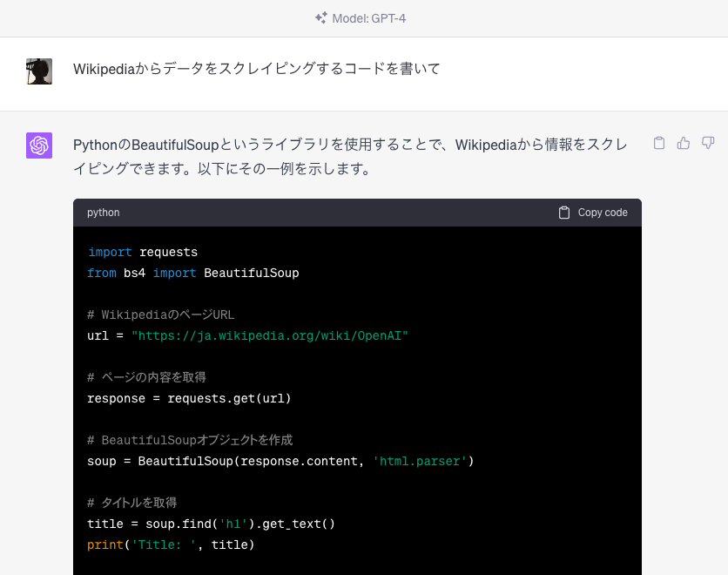Click the ChatGPT logo avatar
The image size is (728, 575).
39,145
